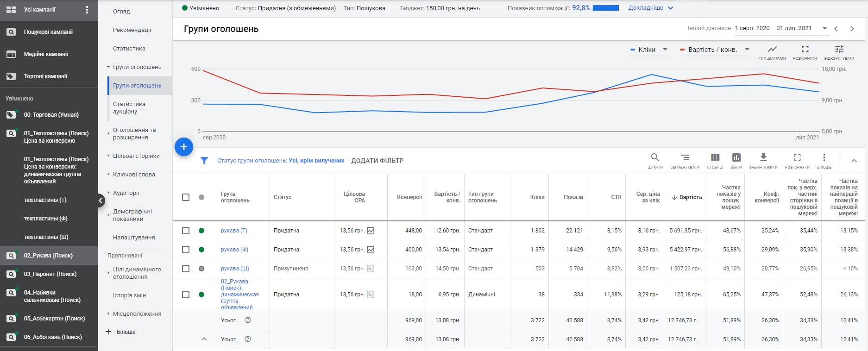
Task: Tick the checkbox for рукава (Т) row
Action: tap(186, 231)
